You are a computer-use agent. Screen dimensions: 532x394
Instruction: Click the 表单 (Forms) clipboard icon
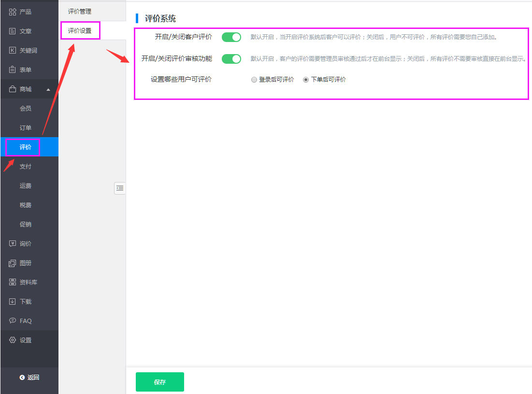(x=13, y=70)
